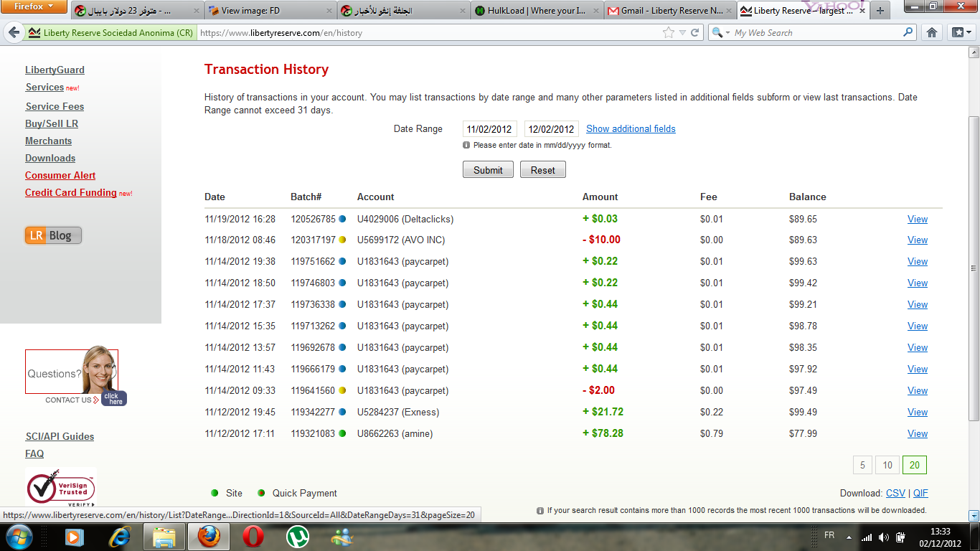Click the VeriSign Trusted seal
This screenshot has height=551, width=980.
61,488
